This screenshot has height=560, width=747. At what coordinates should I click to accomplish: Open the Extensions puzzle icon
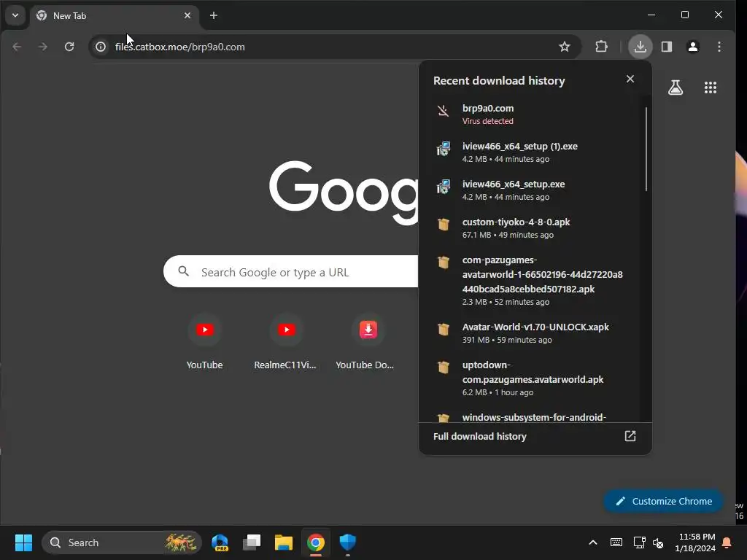click(602, 47)
